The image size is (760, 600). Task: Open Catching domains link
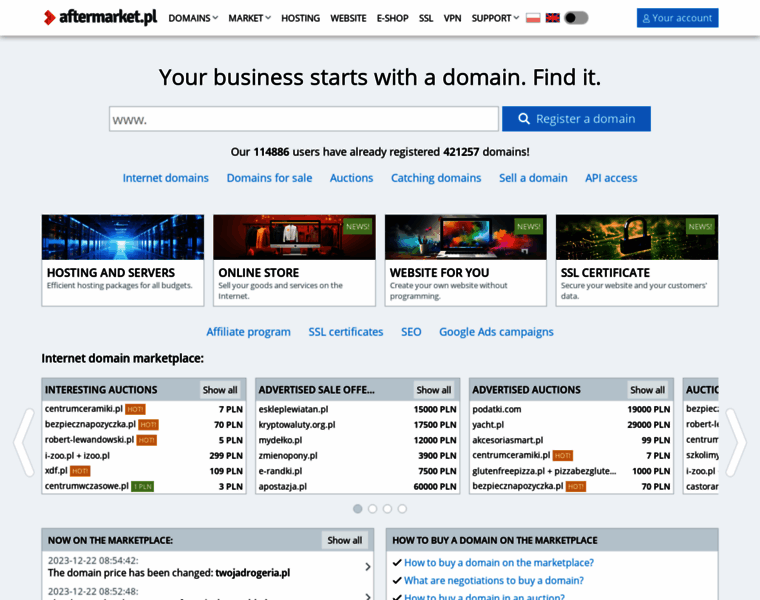coord(436,178)
